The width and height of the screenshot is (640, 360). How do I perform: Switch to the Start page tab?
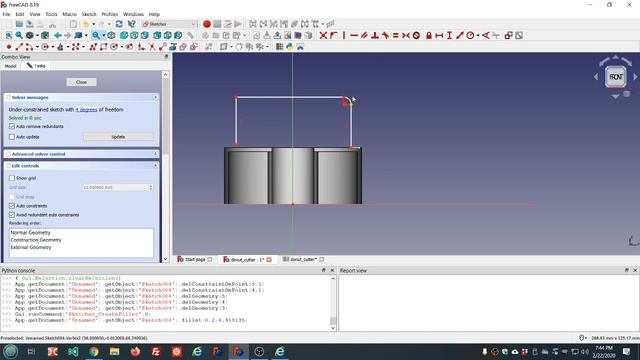tap(195, 260)
